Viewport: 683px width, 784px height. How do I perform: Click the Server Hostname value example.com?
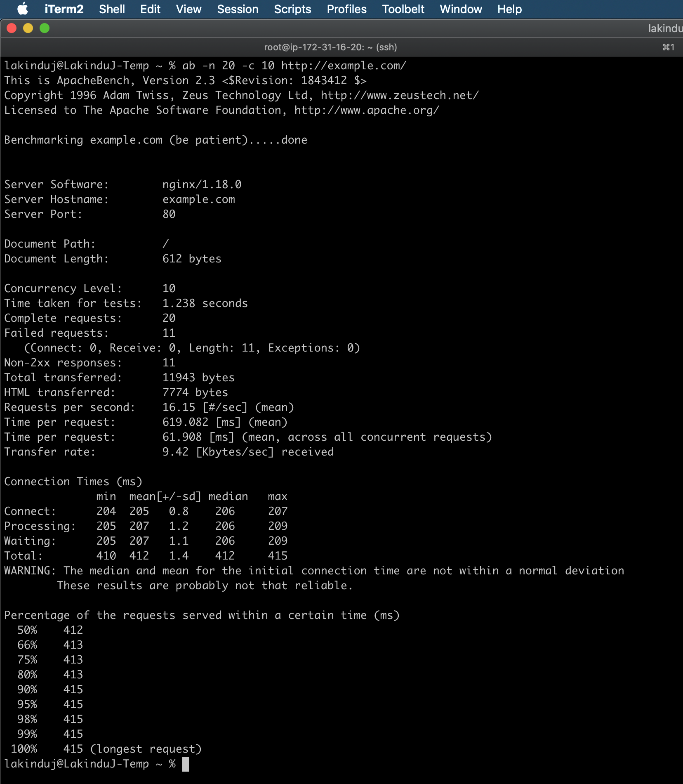pos(198,199)
